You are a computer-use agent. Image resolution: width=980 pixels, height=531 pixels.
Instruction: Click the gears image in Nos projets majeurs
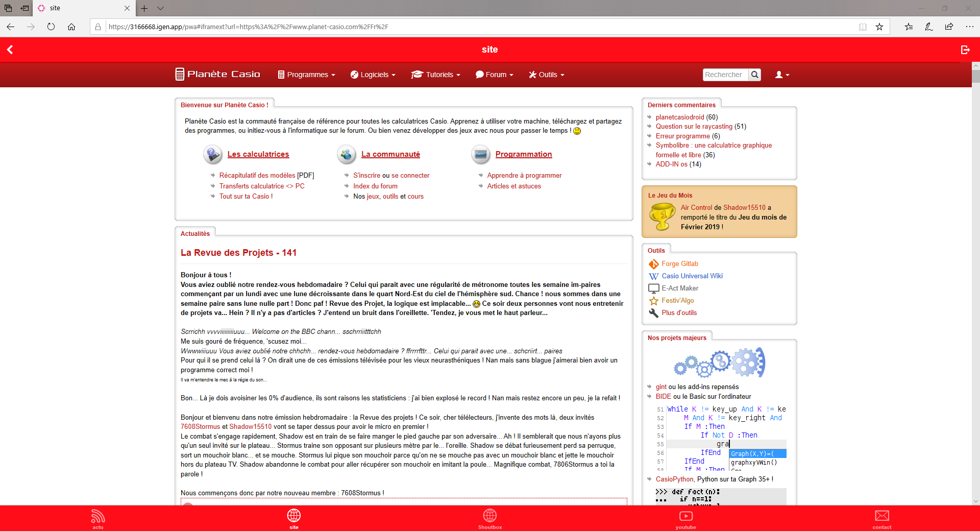(719, 362)
